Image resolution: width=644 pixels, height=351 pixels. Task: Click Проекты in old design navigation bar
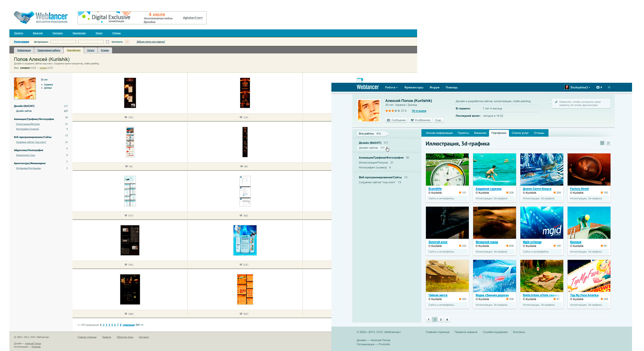point(19,33)
